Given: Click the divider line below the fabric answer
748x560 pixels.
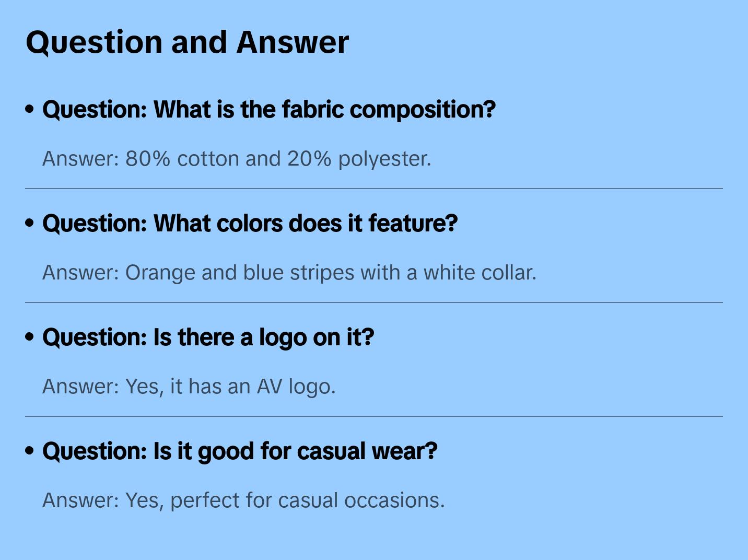Looking at the screenshot, I should (374, 189).
